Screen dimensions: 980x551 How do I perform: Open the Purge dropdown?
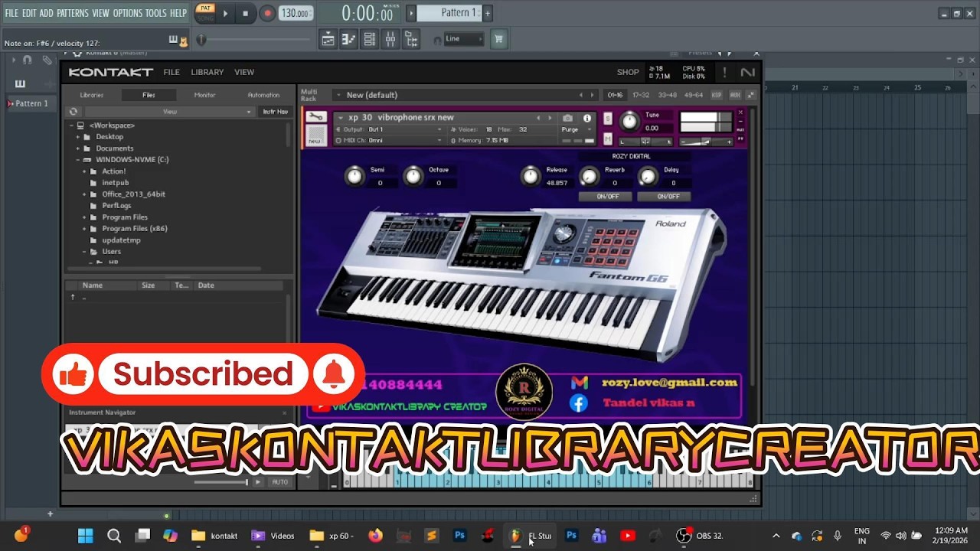tap(577, 129)
